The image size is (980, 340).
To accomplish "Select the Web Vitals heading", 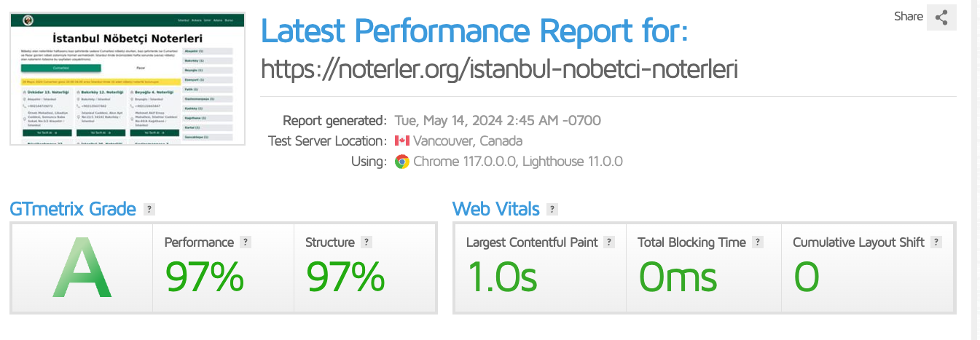I will [496, 210].
